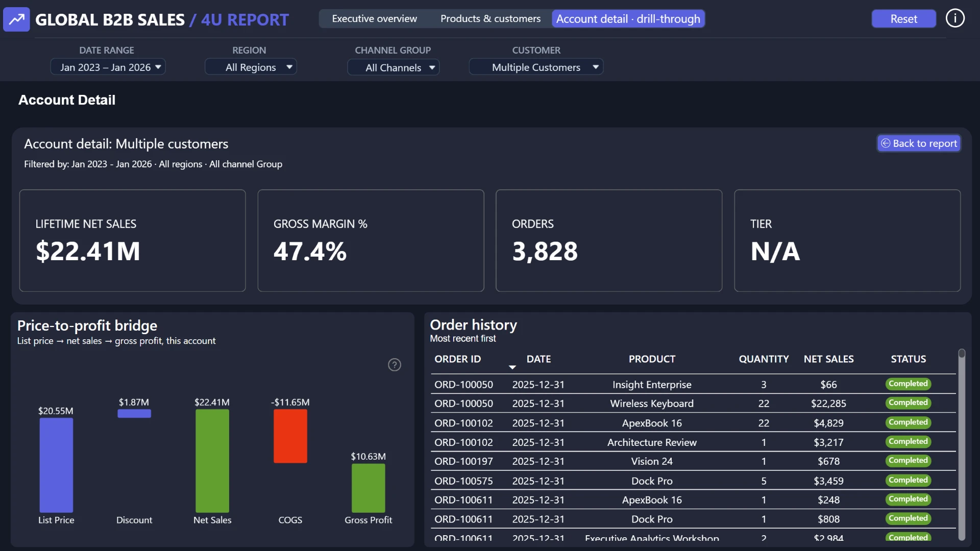Click the Order history title
980x551 pixels.
(473, 325)
